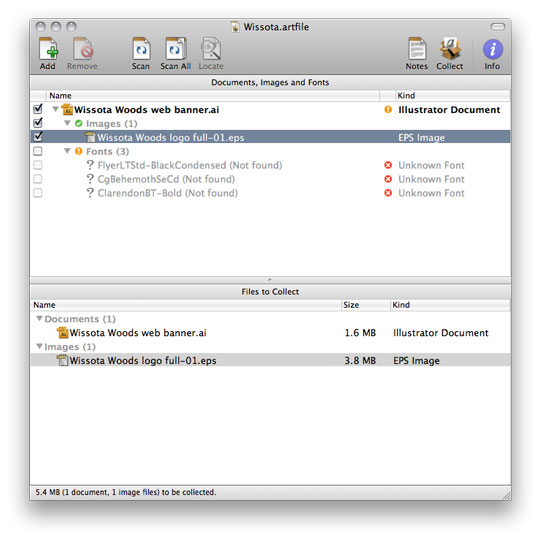The width and height of the screenshot is (540, 540).
Task: Sort top list by Kind column header
Action: coord(453,95)
